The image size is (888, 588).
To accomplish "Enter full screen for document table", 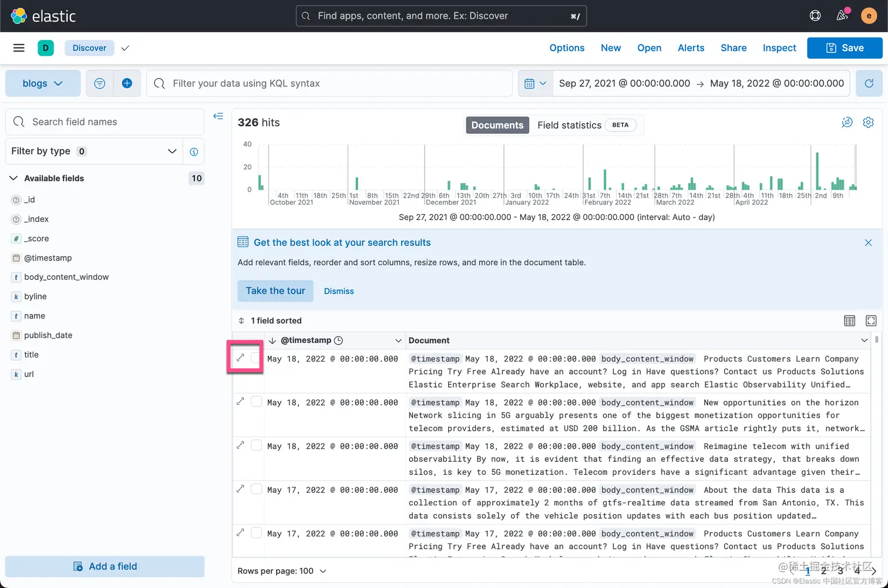I will pos(871,320).
